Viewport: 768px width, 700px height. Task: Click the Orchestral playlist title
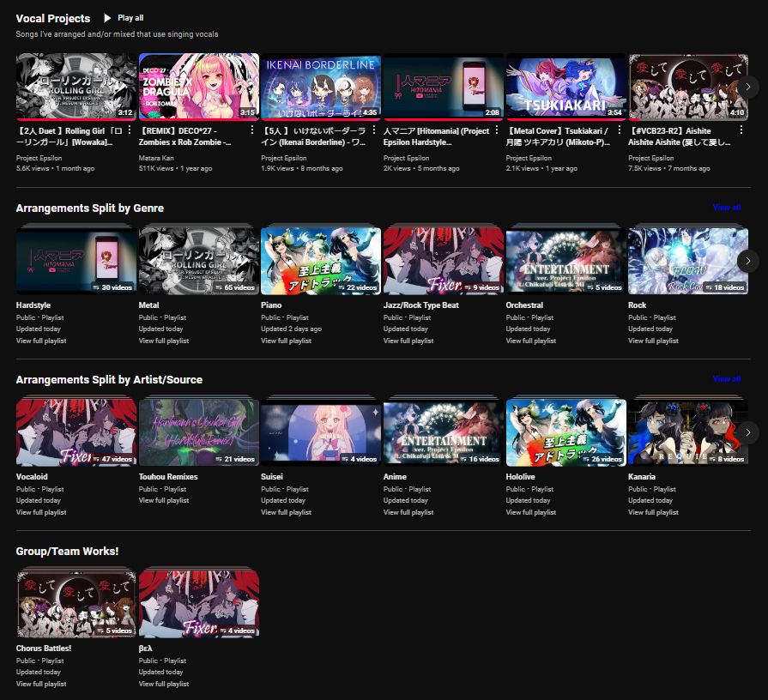point(524,305)
